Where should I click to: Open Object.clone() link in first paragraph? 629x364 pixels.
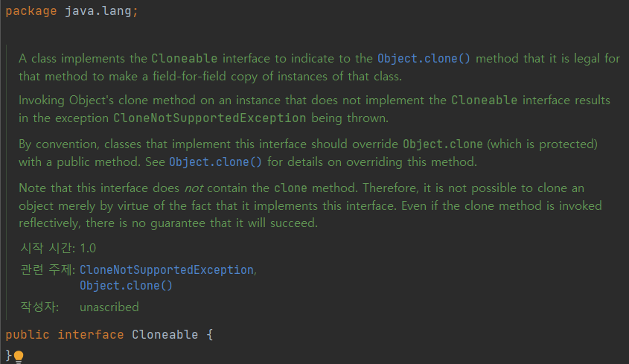click(x=424, y=58)
